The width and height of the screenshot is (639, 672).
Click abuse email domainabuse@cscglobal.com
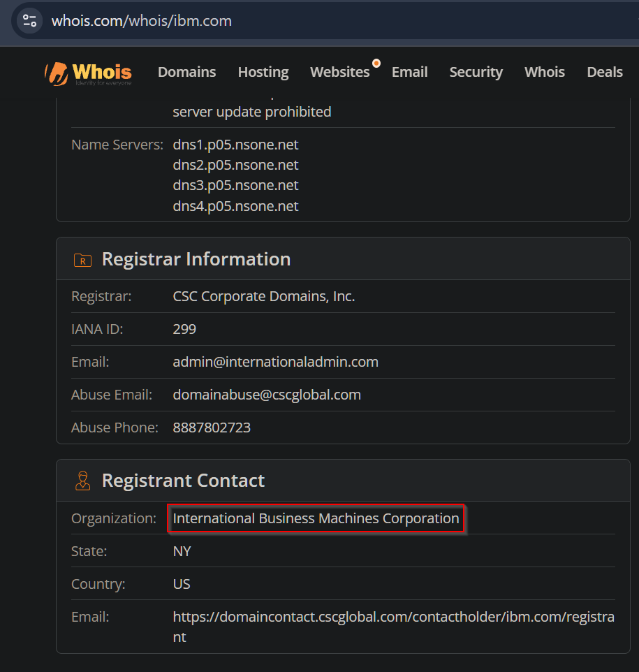pos(267,395)
